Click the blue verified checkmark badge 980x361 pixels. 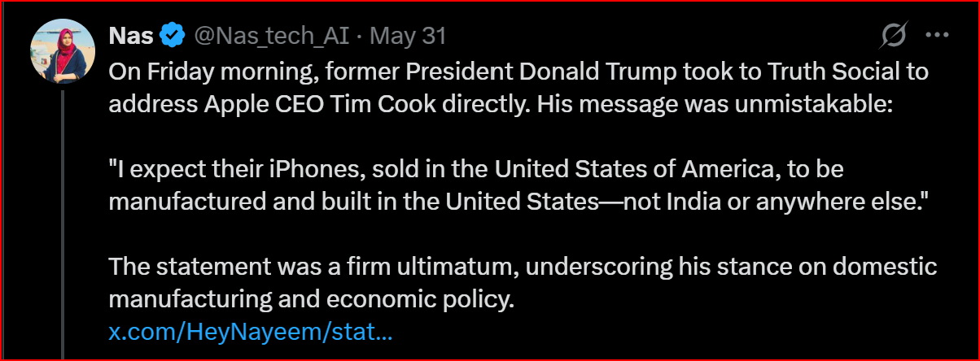pos(171,36)
